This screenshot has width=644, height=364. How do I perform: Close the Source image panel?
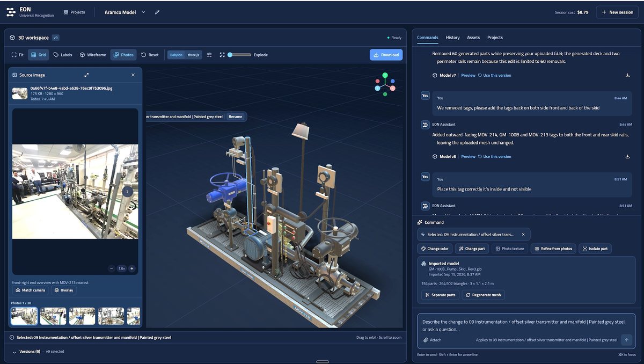[133, 75]
